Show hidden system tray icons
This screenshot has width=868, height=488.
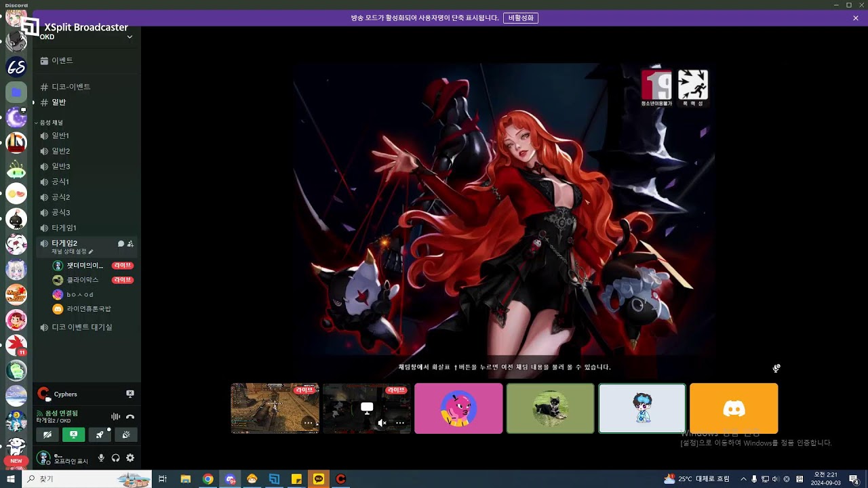pos(743,479)
